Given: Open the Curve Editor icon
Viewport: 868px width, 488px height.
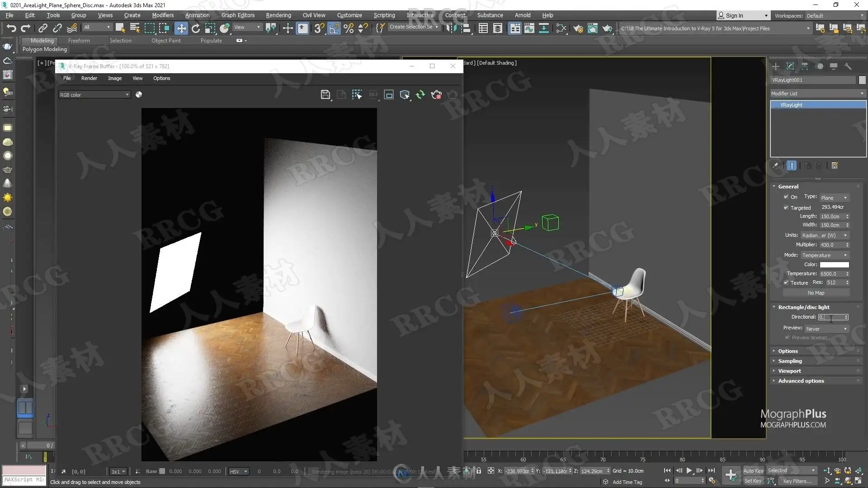Looking at the screenshot, I should click(529, 28).
